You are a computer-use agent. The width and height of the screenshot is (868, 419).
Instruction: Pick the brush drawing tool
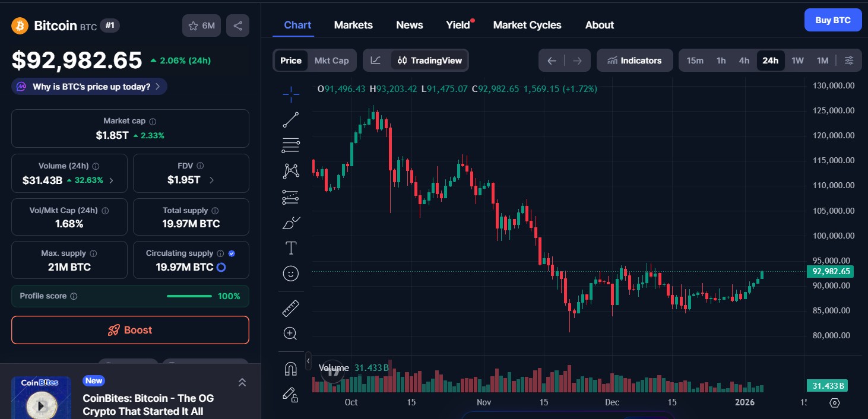[290, 222]
